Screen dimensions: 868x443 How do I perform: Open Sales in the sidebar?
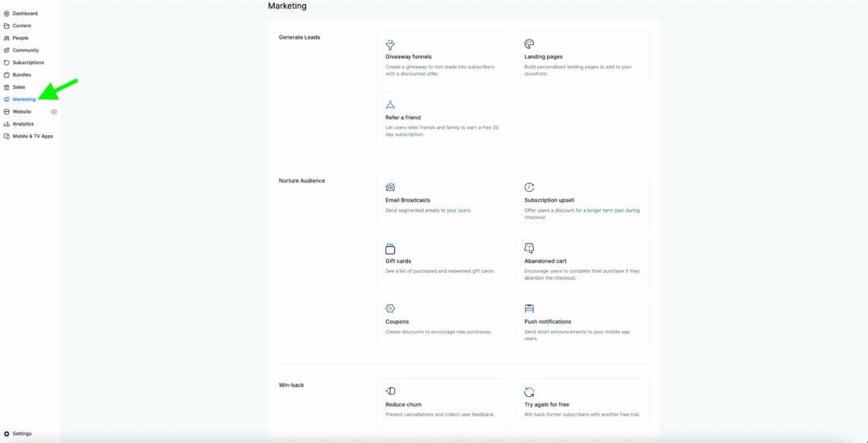pyautogui.click(x=19, y=87)
